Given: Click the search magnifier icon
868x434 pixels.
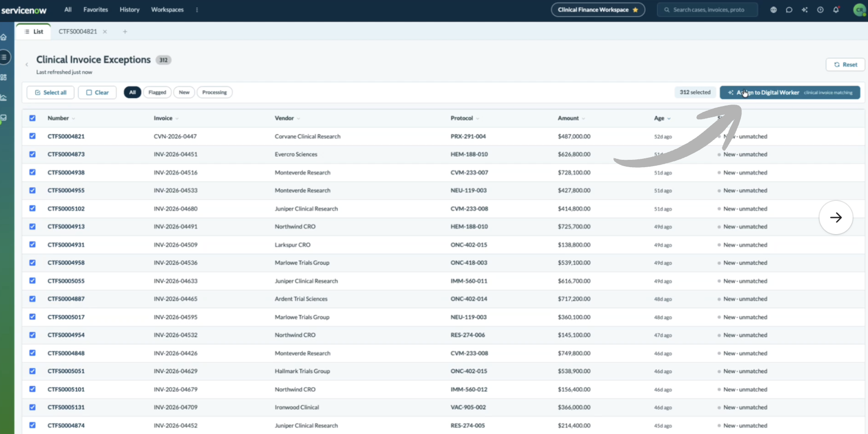Looking at the screenshot, I should tap(667, 10).
